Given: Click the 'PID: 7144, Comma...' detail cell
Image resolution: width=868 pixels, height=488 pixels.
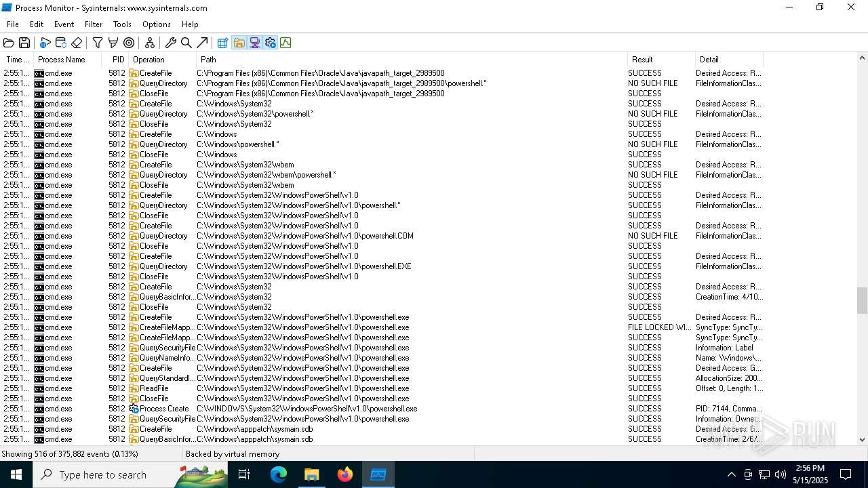Looking at the screenshot, I should [728, 409].
